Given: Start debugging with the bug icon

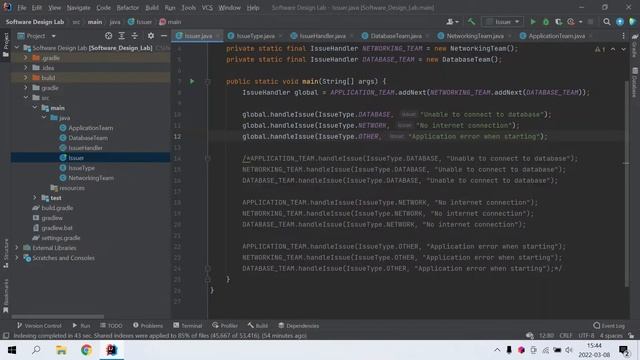Looking at the screenshot, I should click(546, 22).
